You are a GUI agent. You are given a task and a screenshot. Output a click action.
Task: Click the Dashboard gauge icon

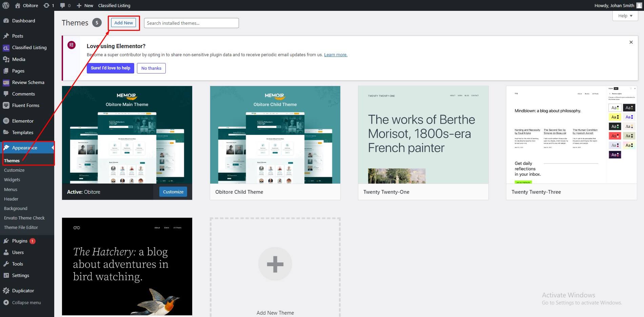(x=6, y=21)
